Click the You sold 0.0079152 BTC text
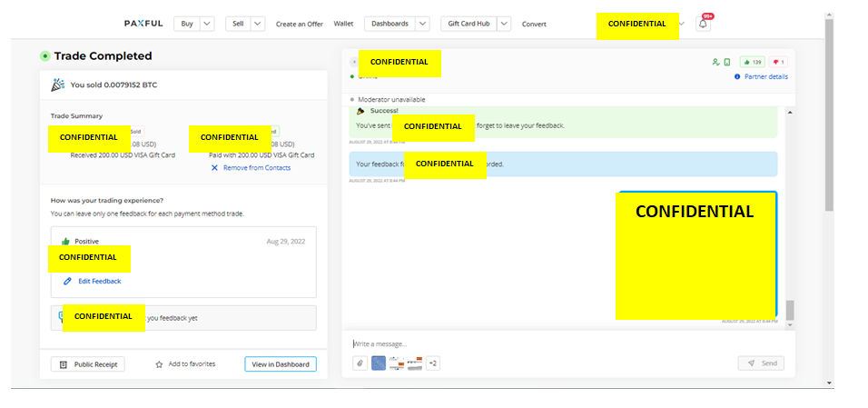This screenshot has width=868, height=408. [x=113, y=85]
